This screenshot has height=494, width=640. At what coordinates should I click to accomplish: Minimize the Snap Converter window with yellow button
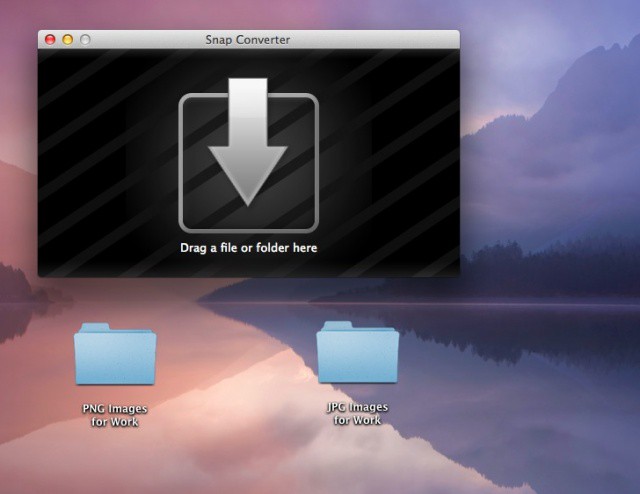pyautogui.click(x=68, y=40)
